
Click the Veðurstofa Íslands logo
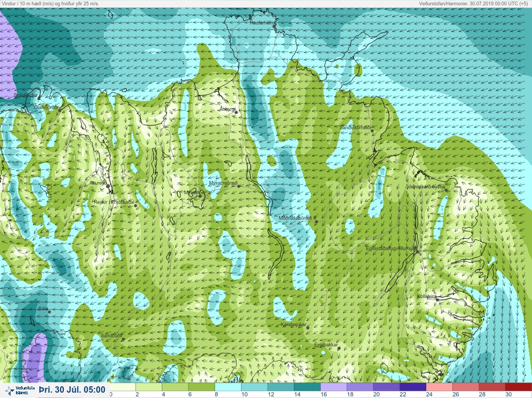[x=20, y=391]
